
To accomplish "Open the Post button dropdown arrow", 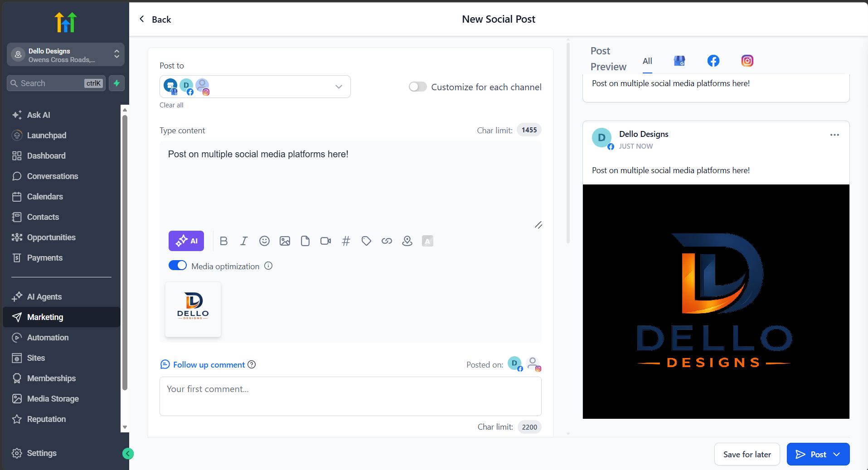I will coord(837,454).
